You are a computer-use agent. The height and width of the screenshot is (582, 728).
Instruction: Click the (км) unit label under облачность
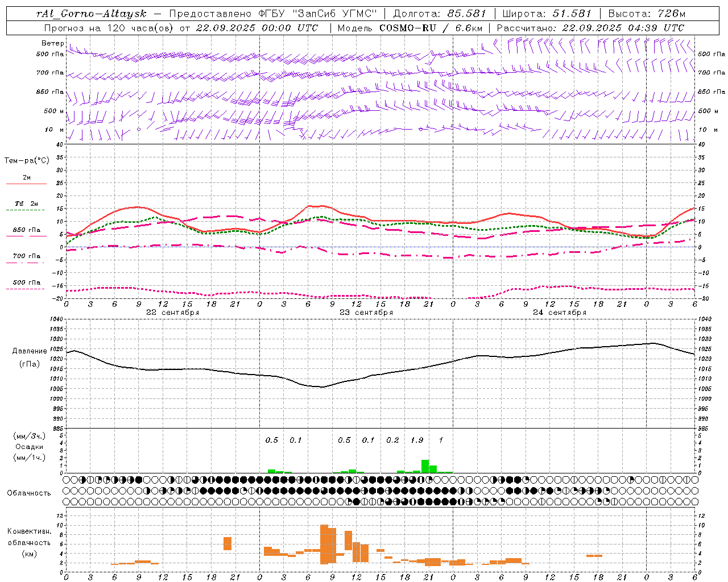(x=29, y=553)
